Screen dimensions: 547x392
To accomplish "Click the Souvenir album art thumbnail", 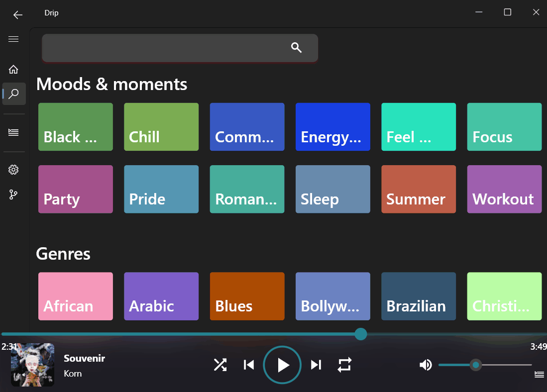I will click(x=32, y=365).
